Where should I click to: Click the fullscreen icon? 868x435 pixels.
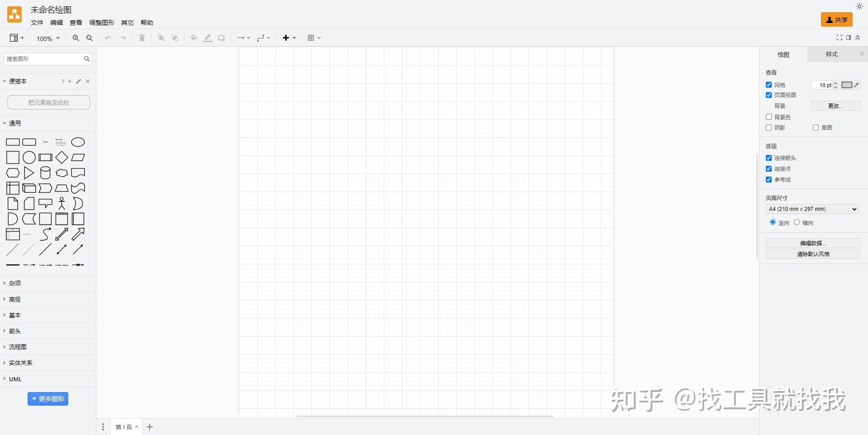[840, 37]
